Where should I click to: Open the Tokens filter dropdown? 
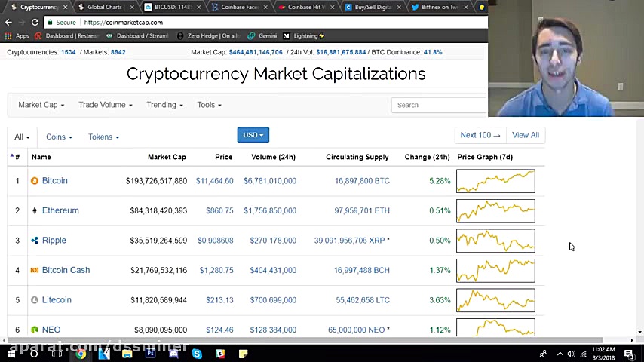103,137
